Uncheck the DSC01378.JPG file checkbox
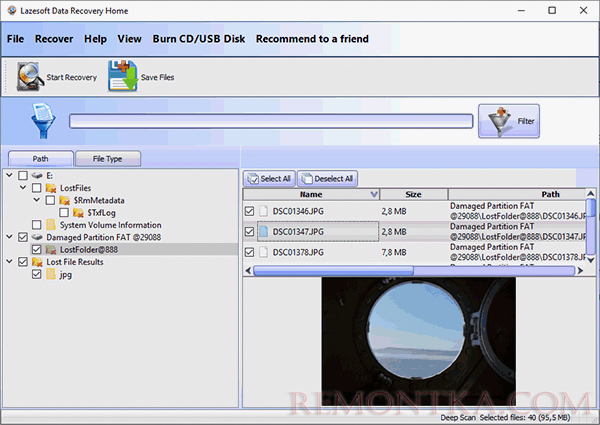This screenshot has width=600, height=425. [x=249, y=252]
